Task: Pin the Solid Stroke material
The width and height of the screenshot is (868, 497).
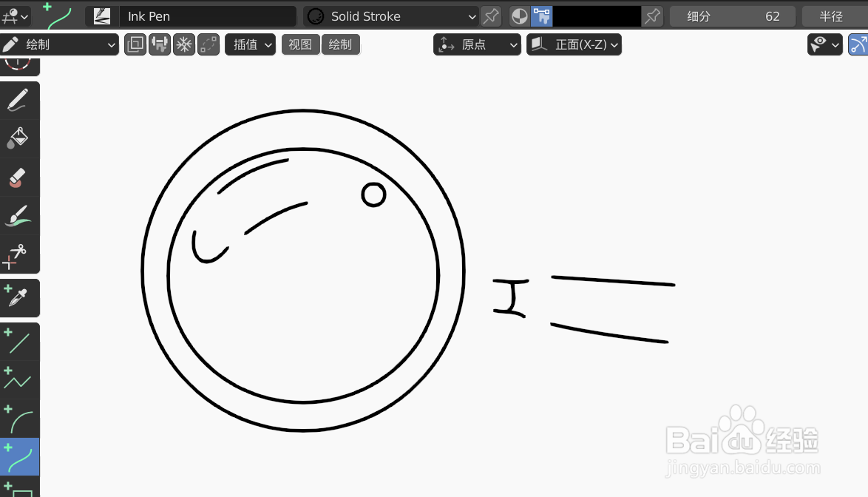Action: [491, 16]
